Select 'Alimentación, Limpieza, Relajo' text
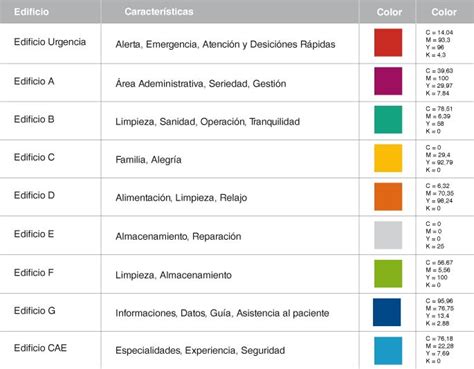This screenshot has width=474, height=369. tap(181, 198)
